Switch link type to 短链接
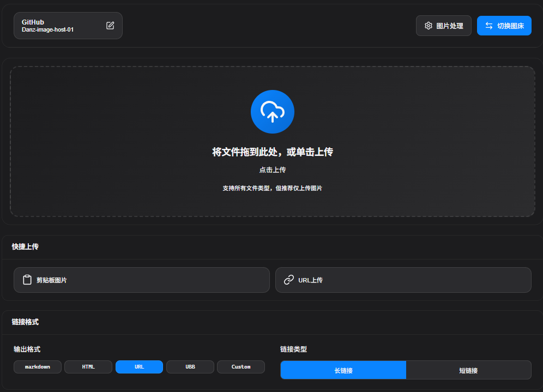Image resolution: width=543 pixels, height=392 pixels. tap(469, 370)
